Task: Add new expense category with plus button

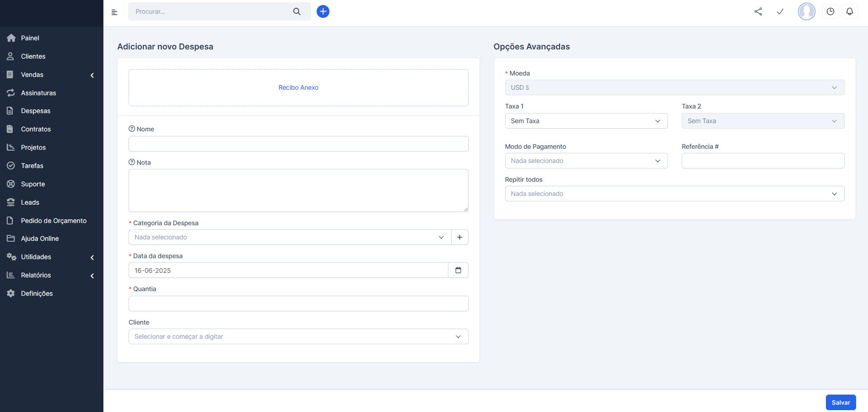Action: [x=459, y=237]
